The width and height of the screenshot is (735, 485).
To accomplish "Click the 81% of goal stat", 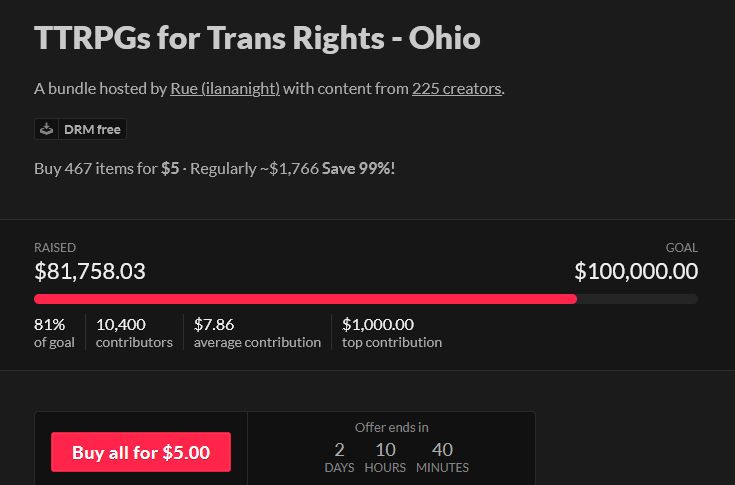I will tap(54, 333).
